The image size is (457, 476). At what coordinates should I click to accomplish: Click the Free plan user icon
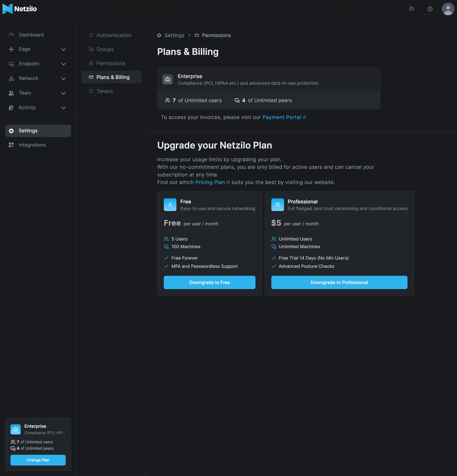coord(170,205)
